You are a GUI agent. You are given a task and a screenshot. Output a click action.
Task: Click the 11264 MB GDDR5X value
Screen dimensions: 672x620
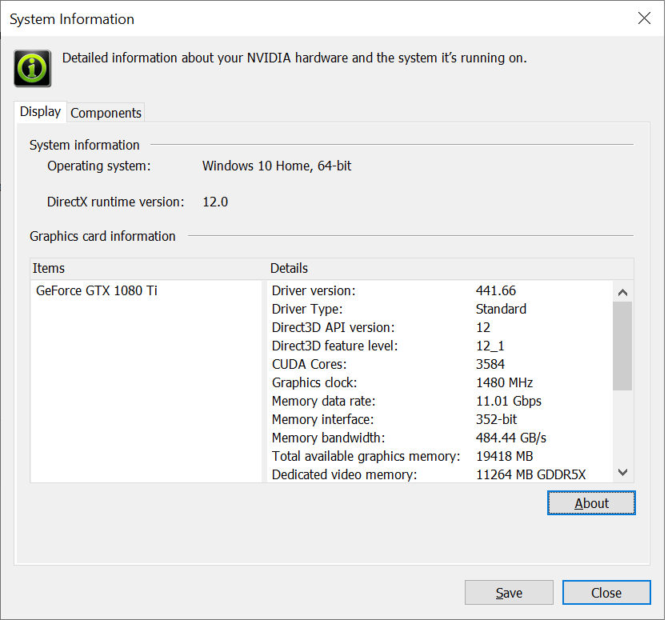530,474
